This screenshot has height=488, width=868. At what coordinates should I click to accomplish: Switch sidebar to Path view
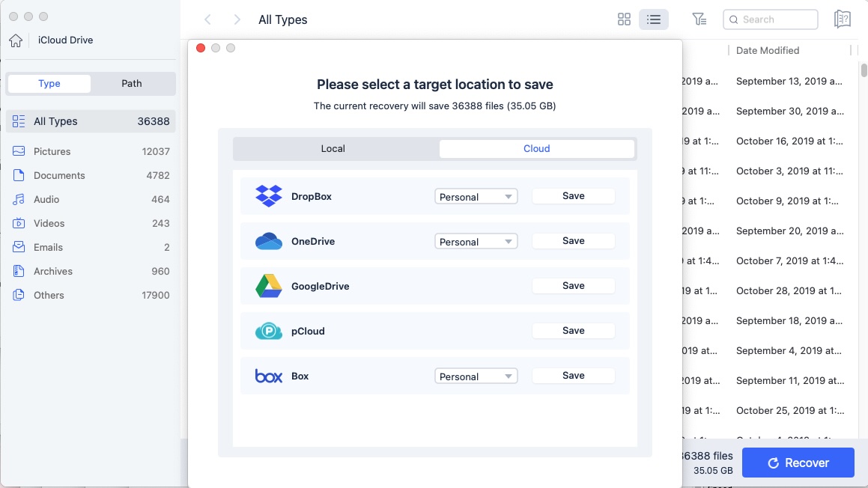(x=133, y=83)
